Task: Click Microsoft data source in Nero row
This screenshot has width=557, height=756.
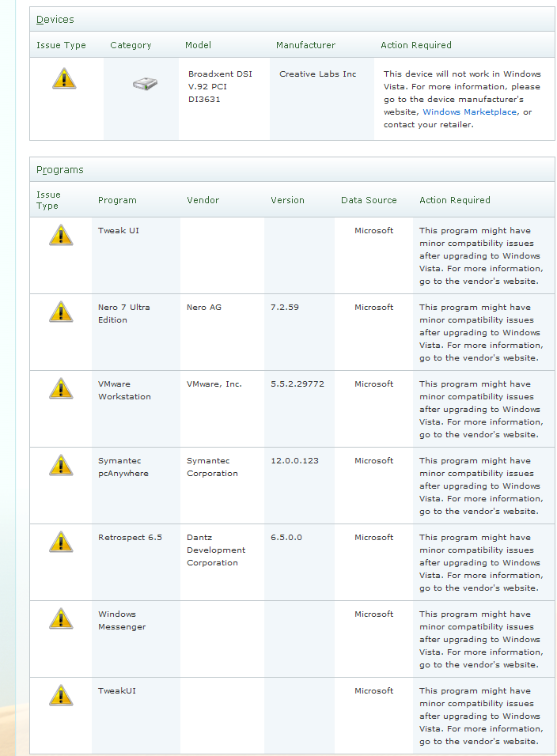Action: point(373,307)
